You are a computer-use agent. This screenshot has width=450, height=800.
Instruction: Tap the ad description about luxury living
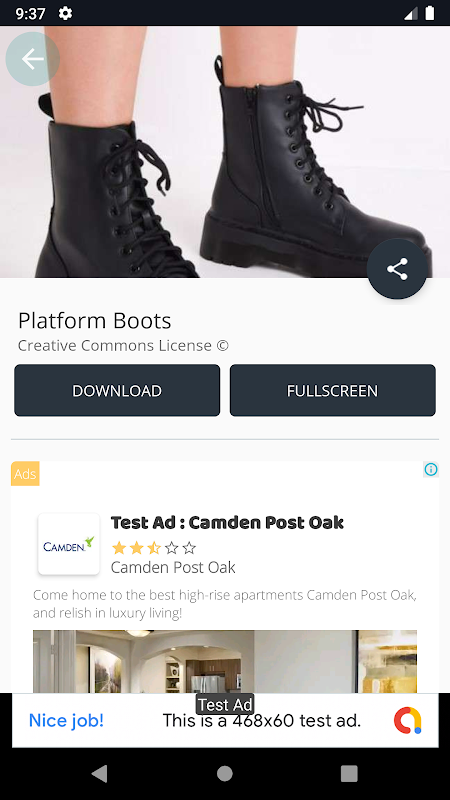coord(225,604)
